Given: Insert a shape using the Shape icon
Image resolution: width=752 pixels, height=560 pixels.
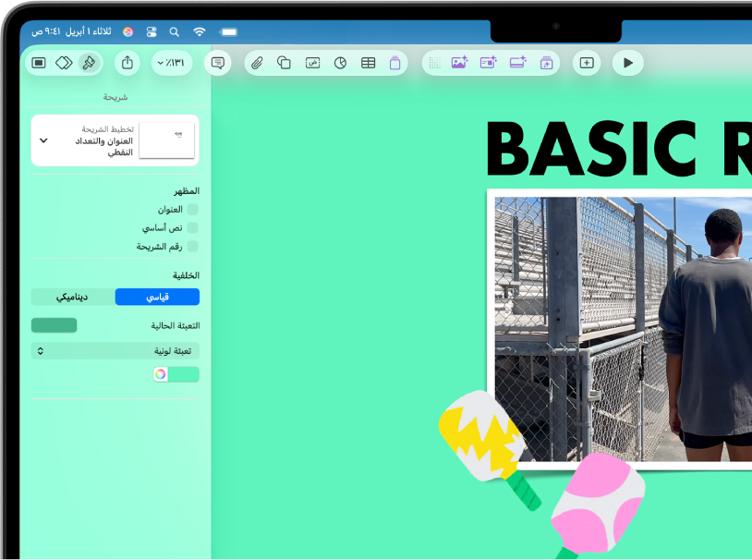Looking at the screenshot, I should [284, 63].
